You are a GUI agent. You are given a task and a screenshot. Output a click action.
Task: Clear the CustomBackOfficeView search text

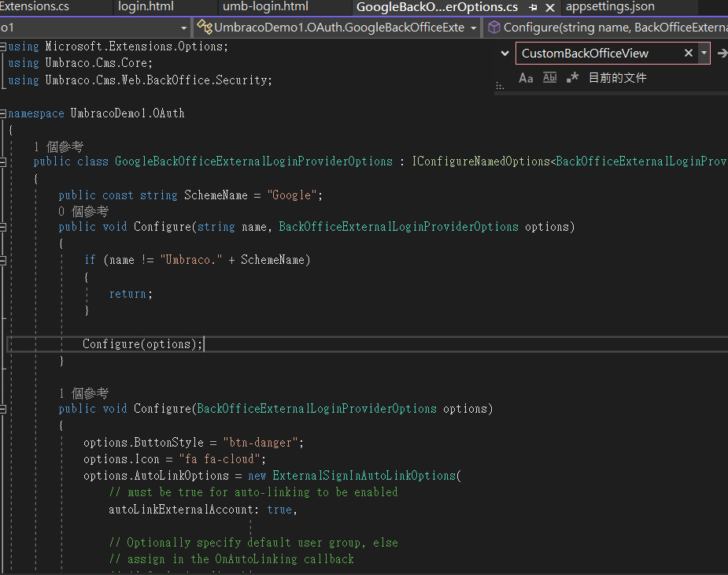pyautogui.click(x=689, y=54)
